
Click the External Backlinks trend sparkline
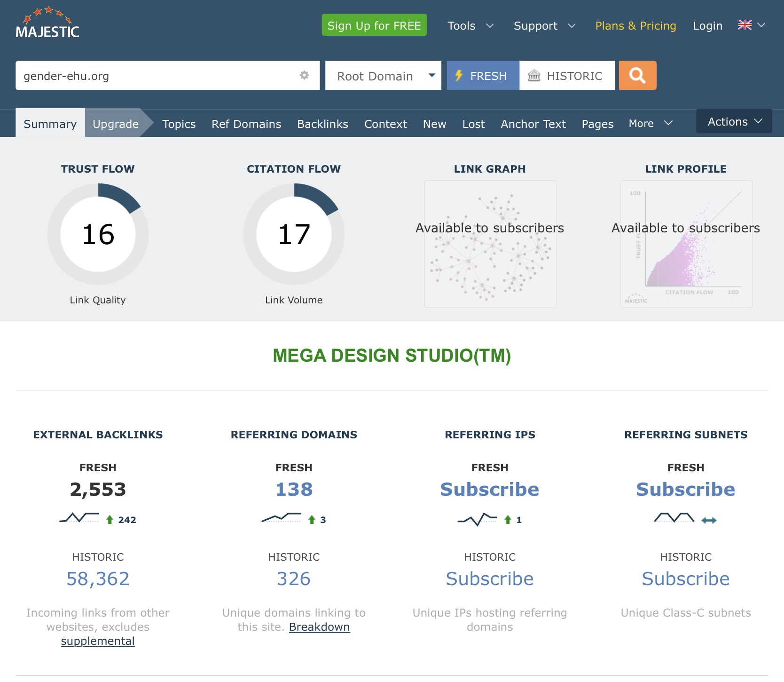(x=79, y=518)
